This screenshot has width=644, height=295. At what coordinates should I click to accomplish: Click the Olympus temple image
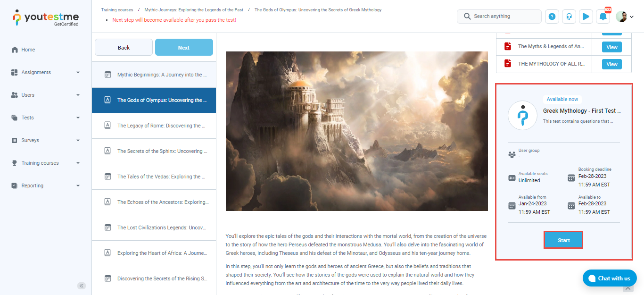coord(357,131)
